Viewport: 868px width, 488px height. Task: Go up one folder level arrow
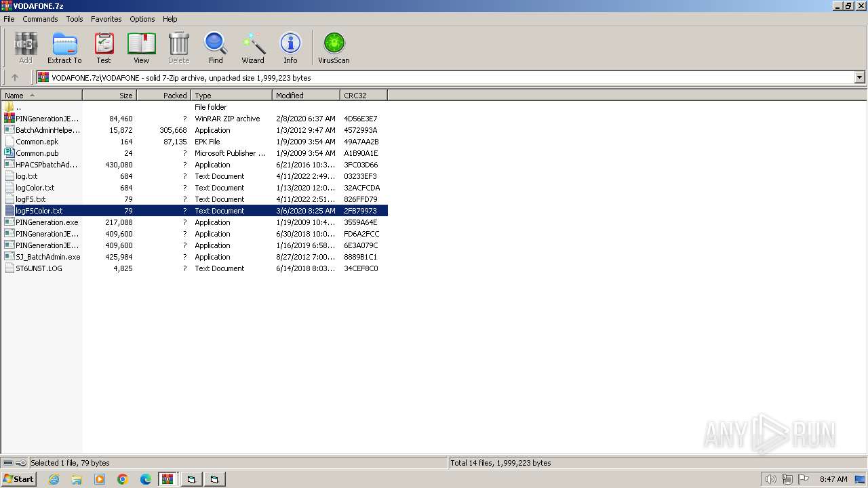(x=15, y=77)
